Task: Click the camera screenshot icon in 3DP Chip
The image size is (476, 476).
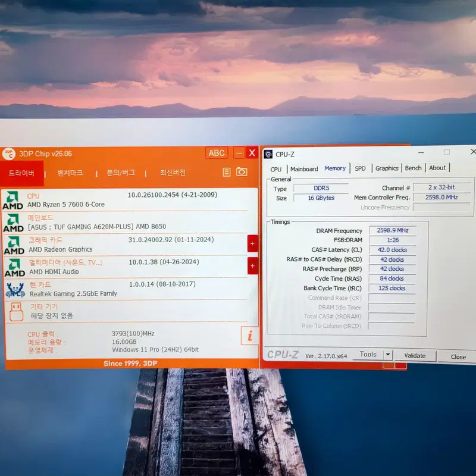Action: (242, 171)
